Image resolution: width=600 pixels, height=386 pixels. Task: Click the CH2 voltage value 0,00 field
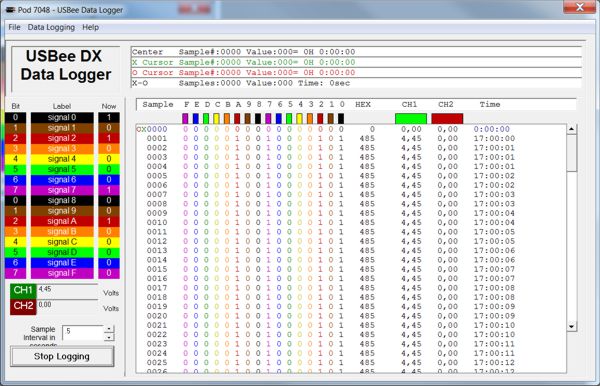click(x=67, y=307)
